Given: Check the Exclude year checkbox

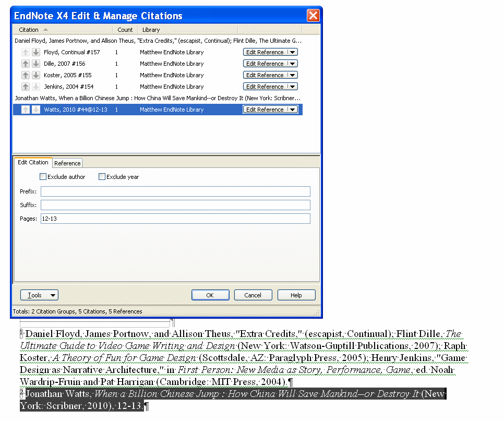Looking at the screenshot, I should (102, 176).
